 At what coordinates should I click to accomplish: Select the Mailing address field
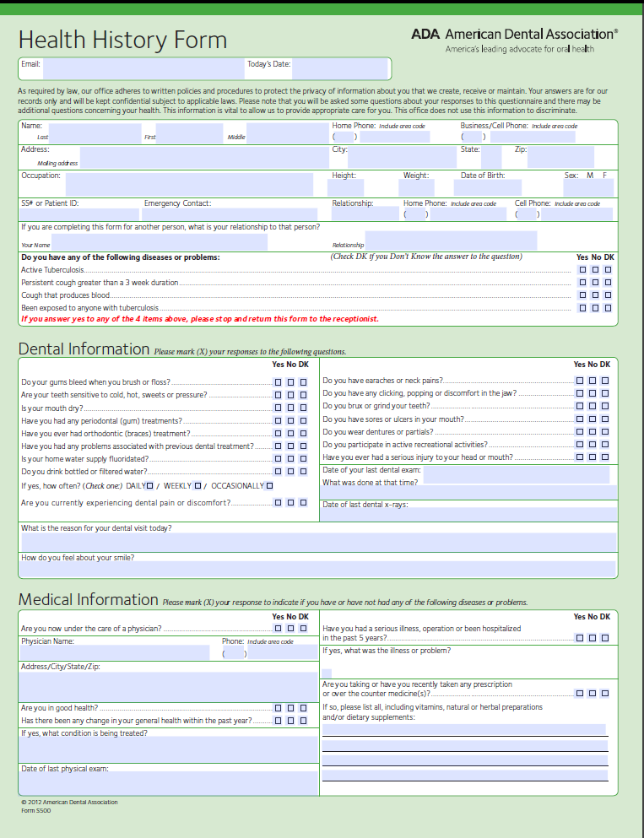(204, 158)
